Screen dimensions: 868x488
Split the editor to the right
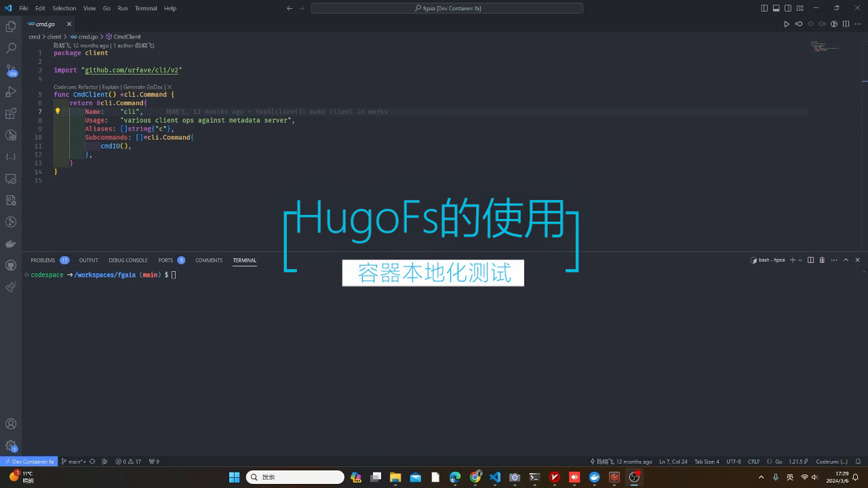coord(846,24)
